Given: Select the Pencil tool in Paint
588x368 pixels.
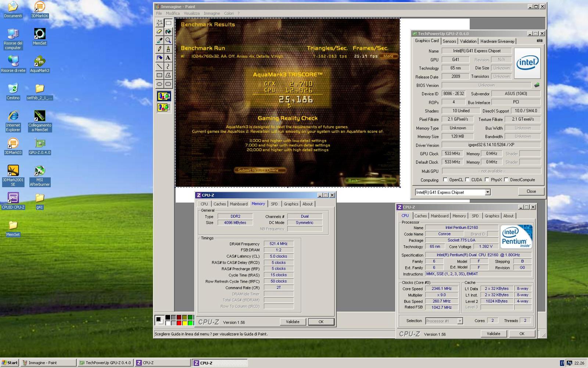Looking at the screenshot, I should tap(159, 49).
